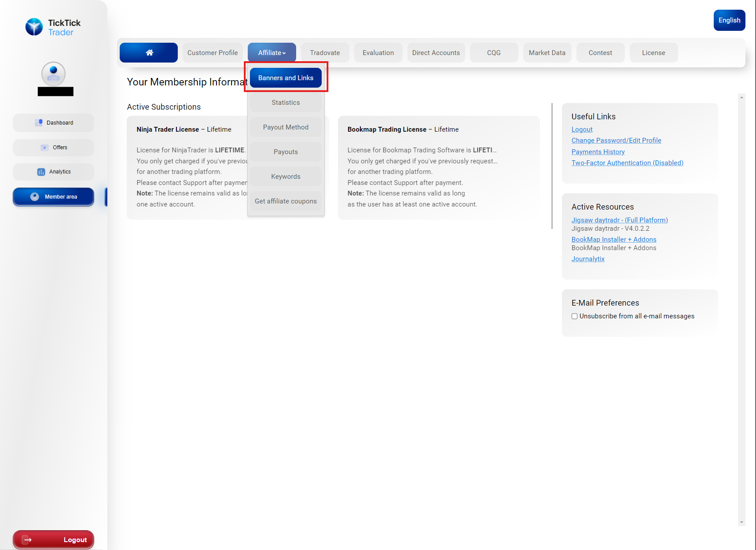Open Statistics from Affiliate menu
The height and width of the screenshot is (550, 756).
286,103
